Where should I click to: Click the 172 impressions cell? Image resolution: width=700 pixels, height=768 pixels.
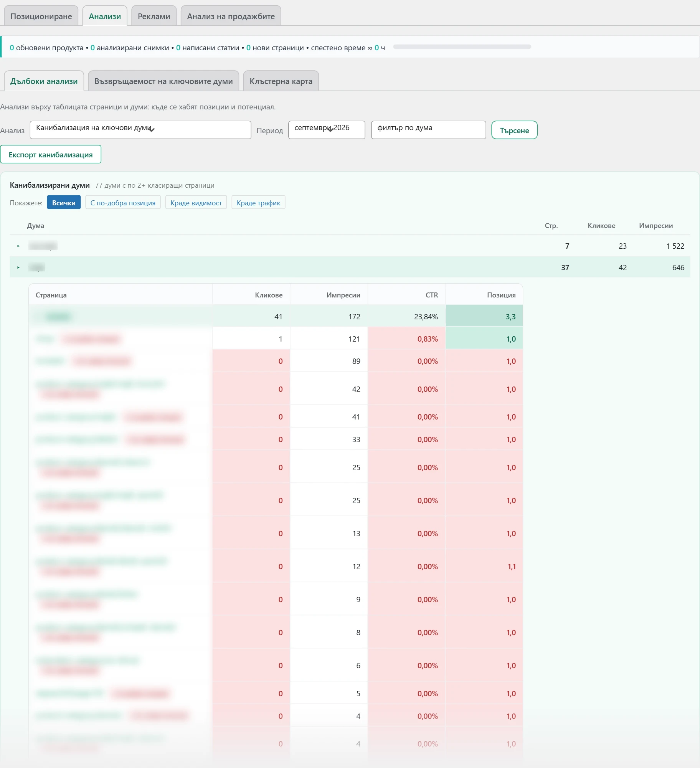[329, 316]
